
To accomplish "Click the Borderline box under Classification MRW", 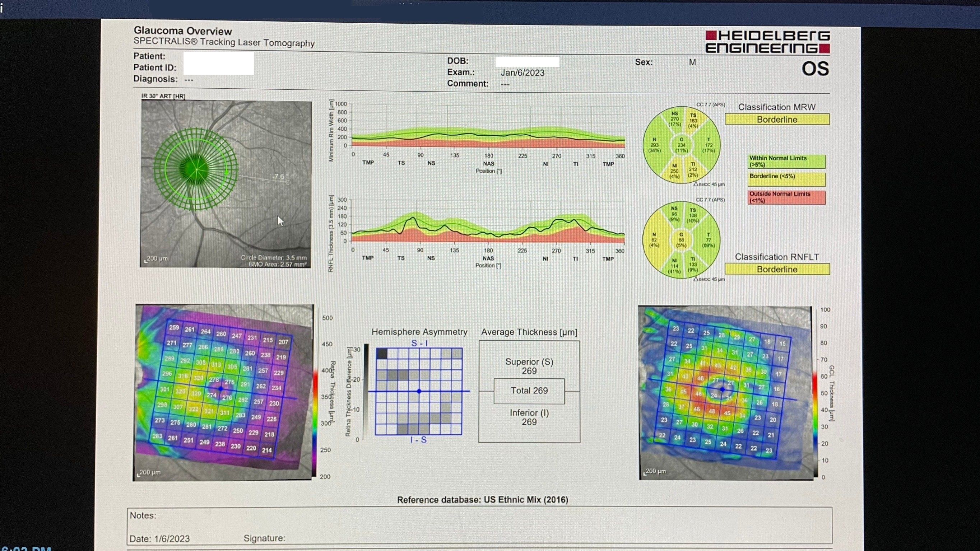I will [777, 120].
